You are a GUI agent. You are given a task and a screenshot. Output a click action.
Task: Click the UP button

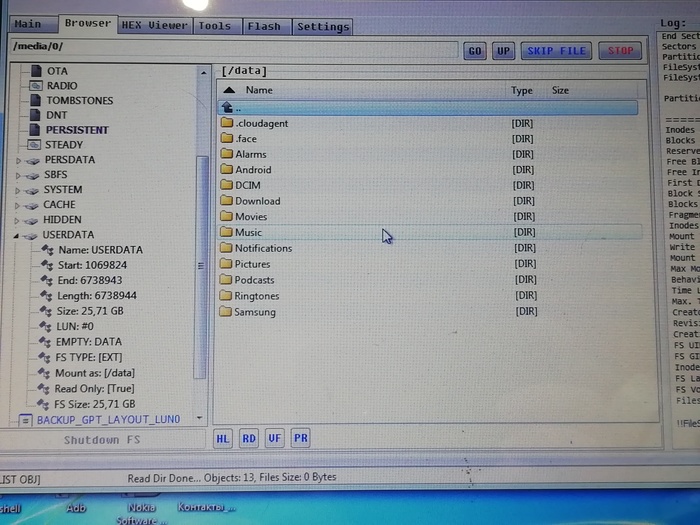click(x=503, y=51)
